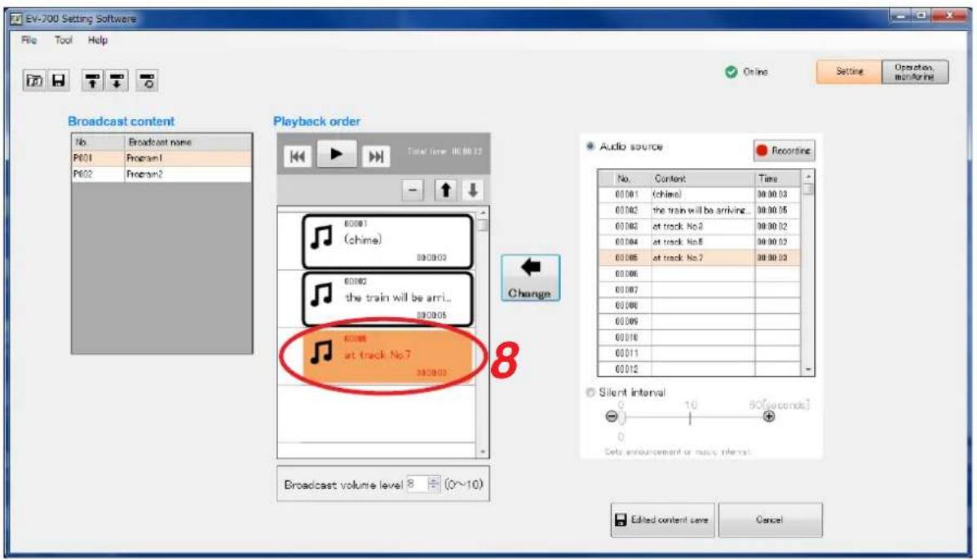Click the Change arrow button
The image size is (977, 560).
[x=530, y=278]
